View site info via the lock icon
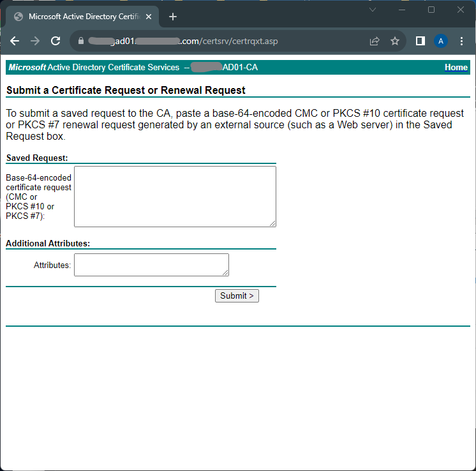 pyautogui.click(x=81, y=41)
